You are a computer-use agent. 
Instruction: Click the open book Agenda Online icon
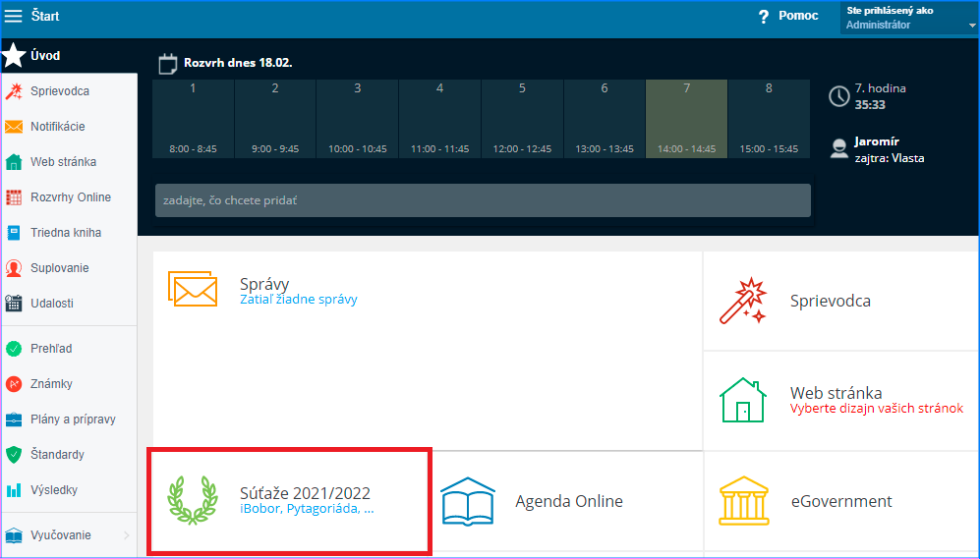pyautogui.click(x=468, y=501)
